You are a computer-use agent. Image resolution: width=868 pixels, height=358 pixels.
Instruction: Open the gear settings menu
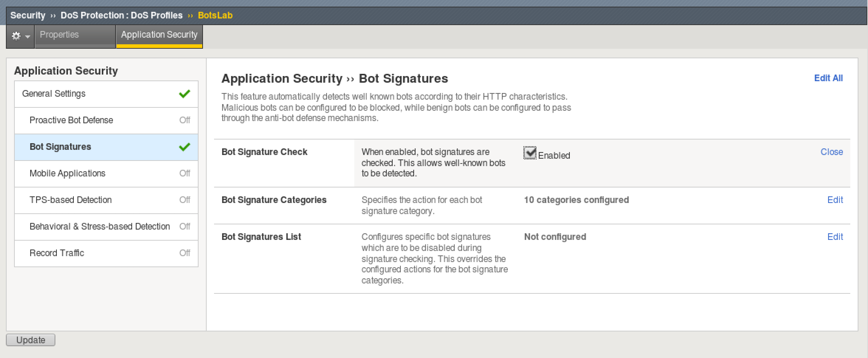[16, 36]
